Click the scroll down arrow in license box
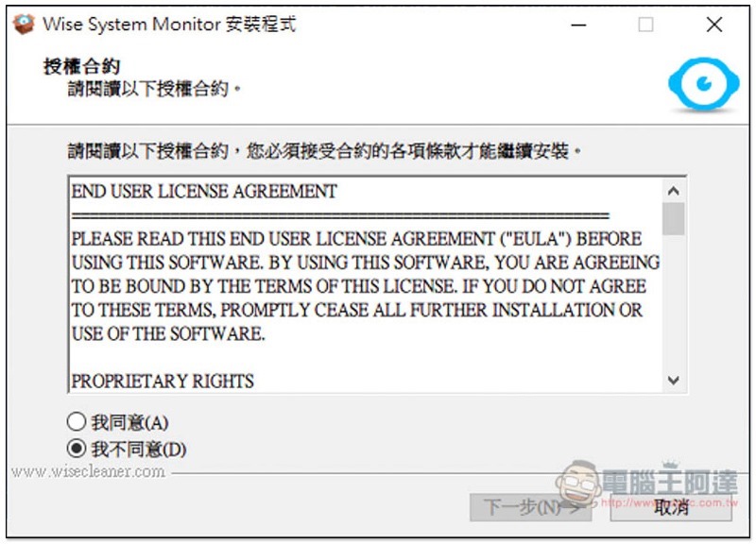 (673, 381)
